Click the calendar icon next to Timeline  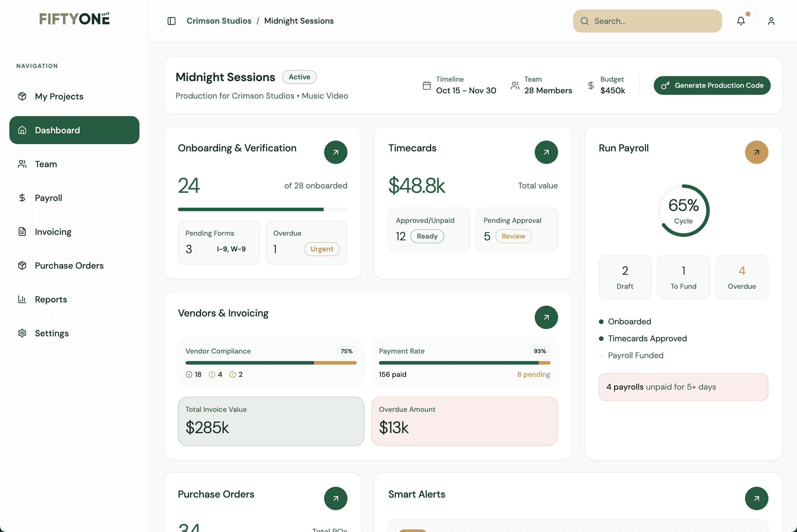[427, 86]
